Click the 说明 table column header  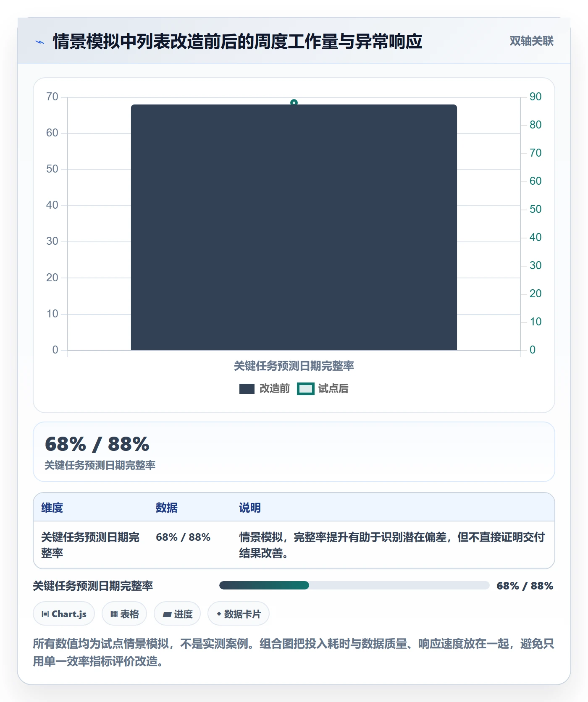pos(250,508)
